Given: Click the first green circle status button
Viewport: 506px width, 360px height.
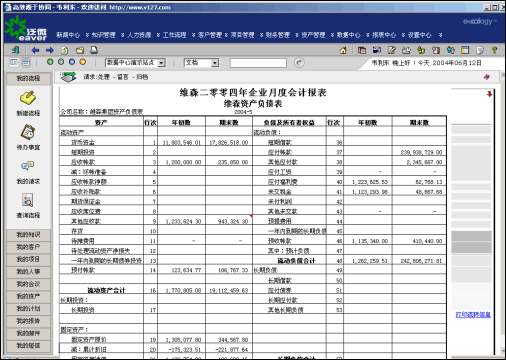Looking at the screenshot, I should coord(50,62).
